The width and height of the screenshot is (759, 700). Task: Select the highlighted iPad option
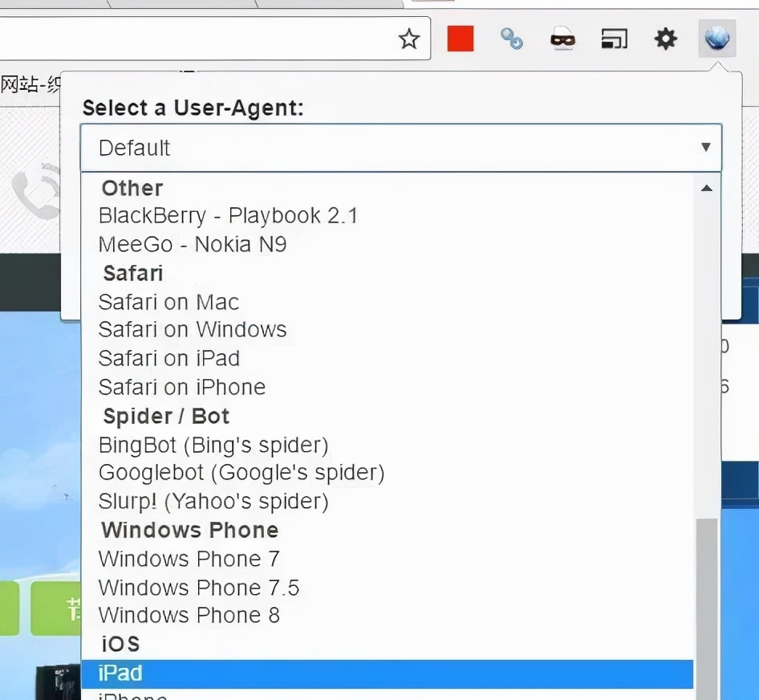click(x=388, y=674)
